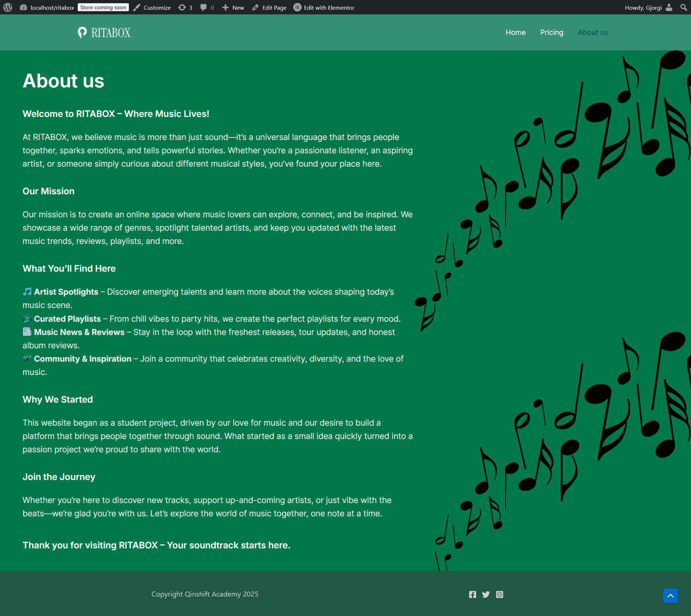Click Edit Page in admin bar

click(270, 8)
